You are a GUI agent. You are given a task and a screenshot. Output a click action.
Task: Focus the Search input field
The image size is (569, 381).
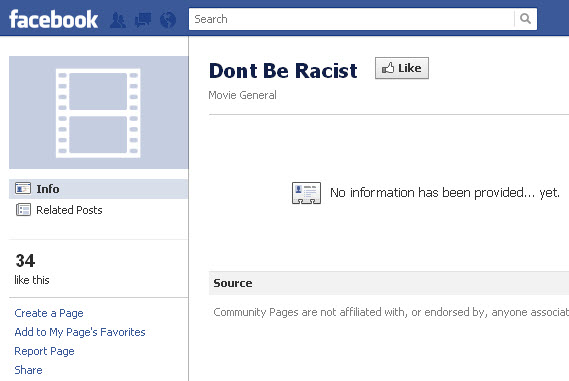[351, 19]
